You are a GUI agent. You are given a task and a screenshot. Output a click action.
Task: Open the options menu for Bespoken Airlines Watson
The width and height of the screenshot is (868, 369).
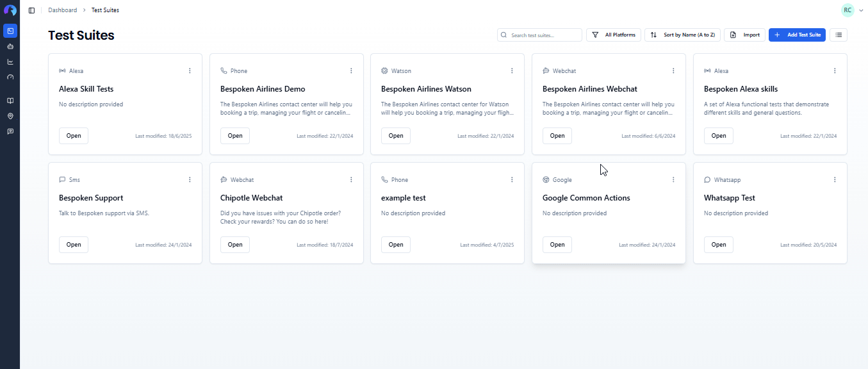pos(512,71)
